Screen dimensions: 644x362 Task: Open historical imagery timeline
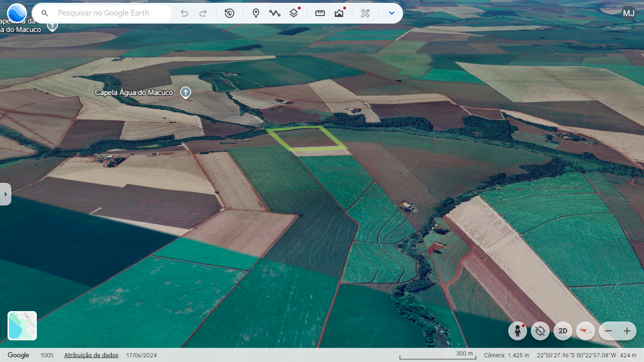(230, 13)
